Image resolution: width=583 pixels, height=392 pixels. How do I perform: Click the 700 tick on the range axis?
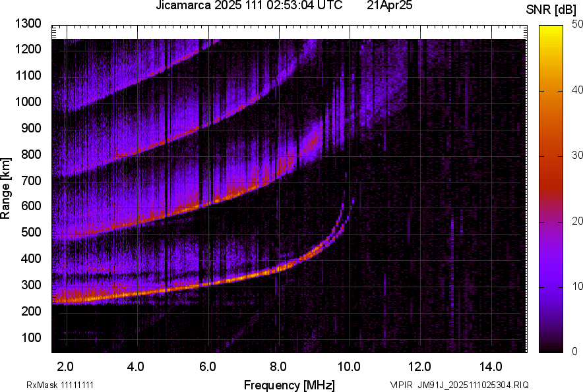(x=31, y=181)
